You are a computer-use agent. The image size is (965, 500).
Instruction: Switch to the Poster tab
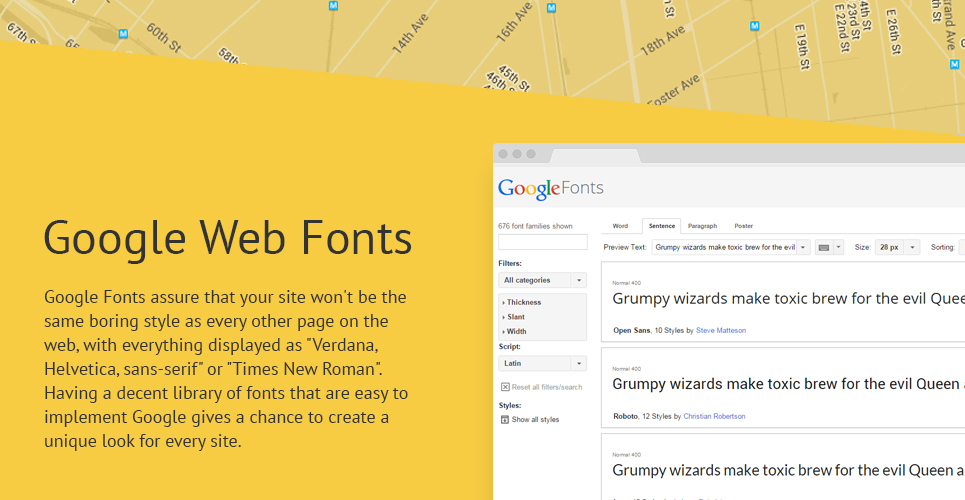coord(743,226)
